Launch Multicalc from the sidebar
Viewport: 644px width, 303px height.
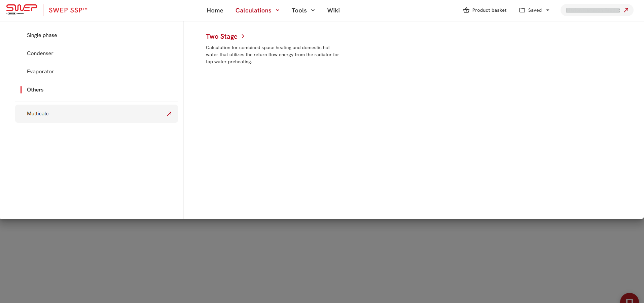38,114
